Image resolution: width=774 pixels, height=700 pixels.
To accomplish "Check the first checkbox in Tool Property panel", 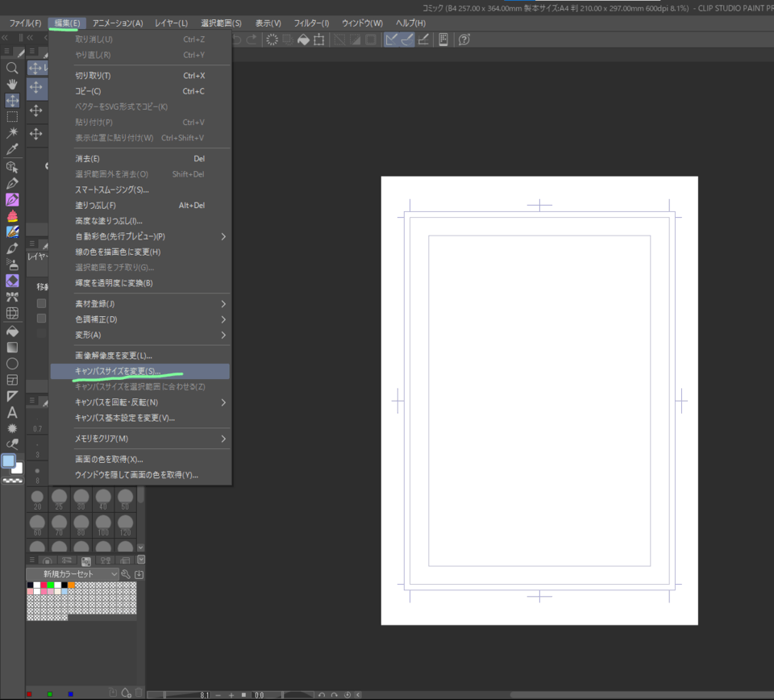I will (x=41, y=304).
